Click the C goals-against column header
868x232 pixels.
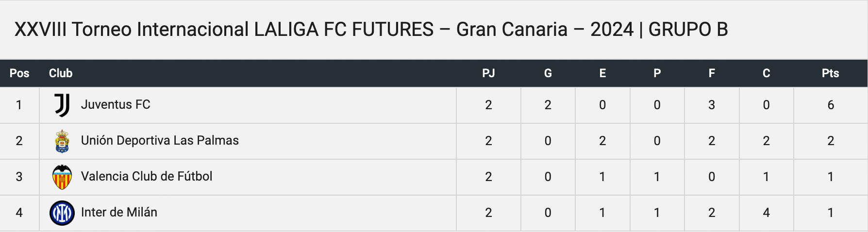point(766,73)
